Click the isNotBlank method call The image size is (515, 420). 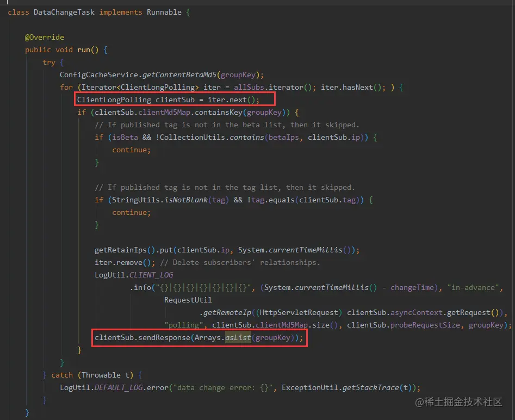186,200
